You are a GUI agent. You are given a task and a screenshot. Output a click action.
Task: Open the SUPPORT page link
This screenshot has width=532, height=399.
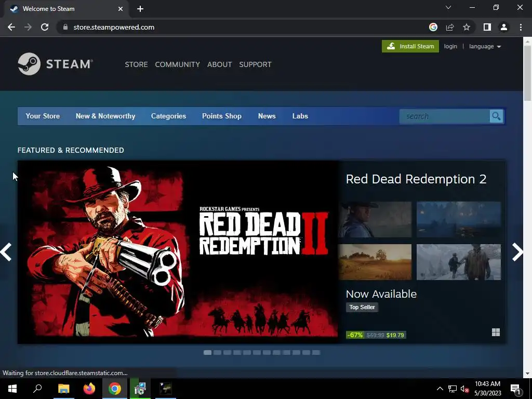[255, 64]
